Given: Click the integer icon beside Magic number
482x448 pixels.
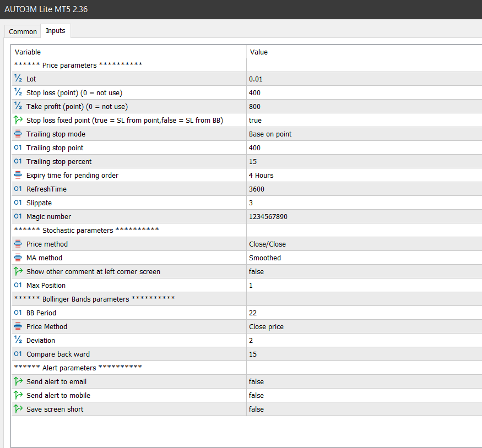Looking at the screenshot, I should pyautogui.click(x=18, y=216).
